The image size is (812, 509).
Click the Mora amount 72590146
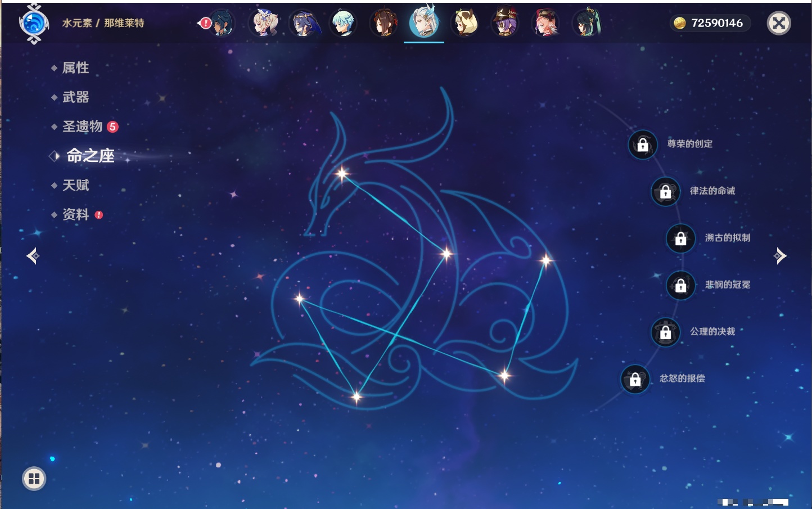pyautogui.click(x=717, y=23)
